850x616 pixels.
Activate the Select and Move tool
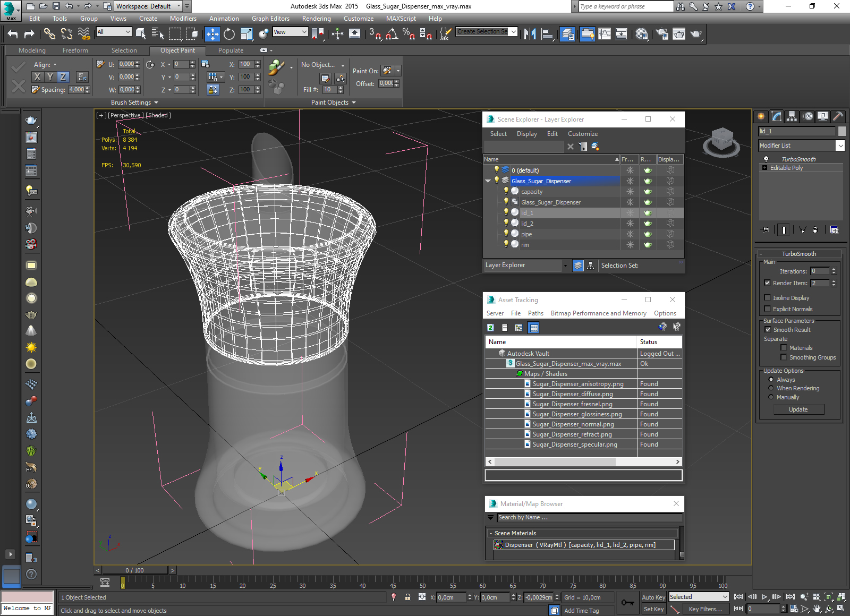[212, 34]
